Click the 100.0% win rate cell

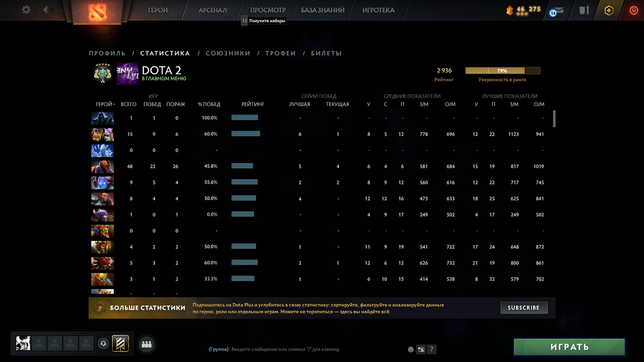click(209, 118)
